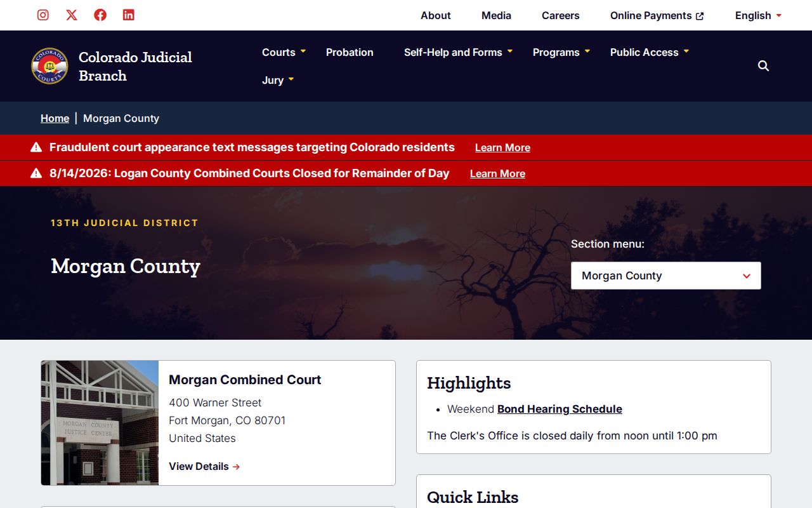Open the LinkedIn social icon

point(129,15)
